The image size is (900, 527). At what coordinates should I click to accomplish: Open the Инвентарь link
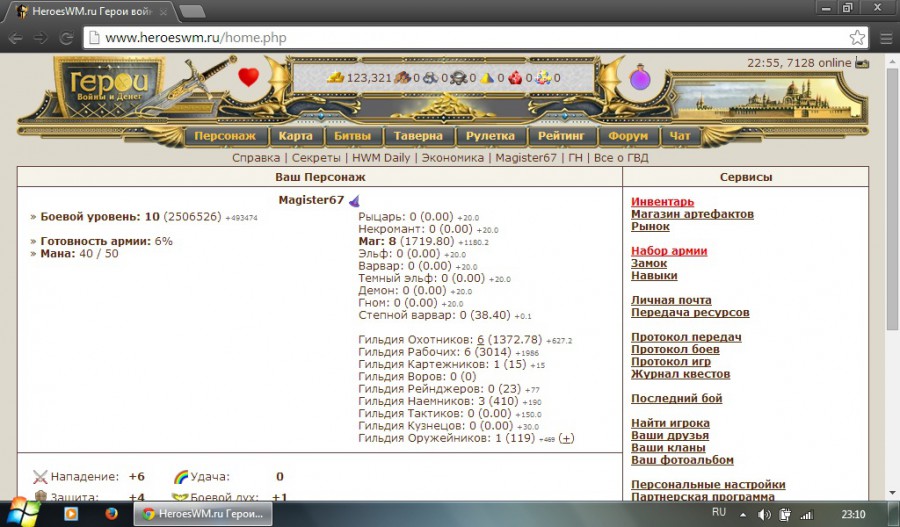(662, 202)
